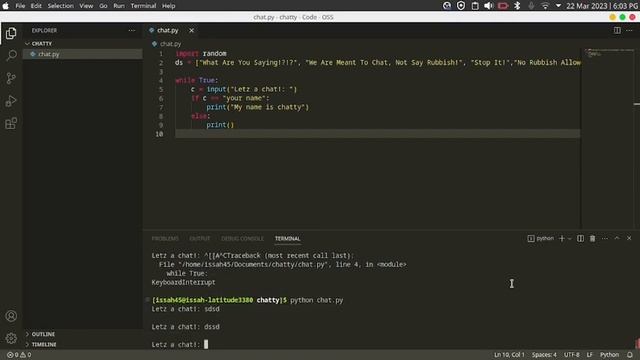Kill terminal with trash icon

593,238
